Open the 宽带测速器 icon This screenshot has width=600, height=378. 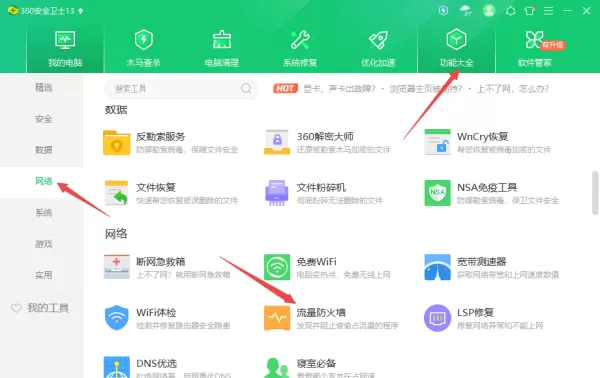[x=437, y=267]
